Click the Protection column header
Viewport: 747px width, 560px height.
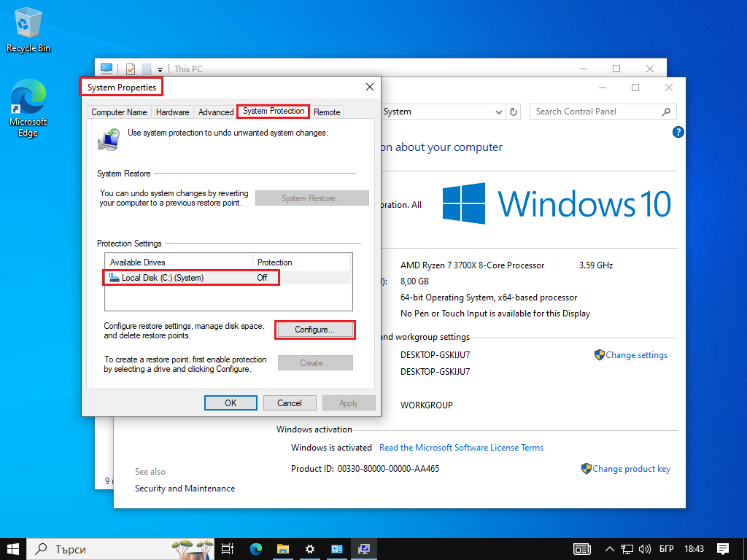[x=301, y=262]
